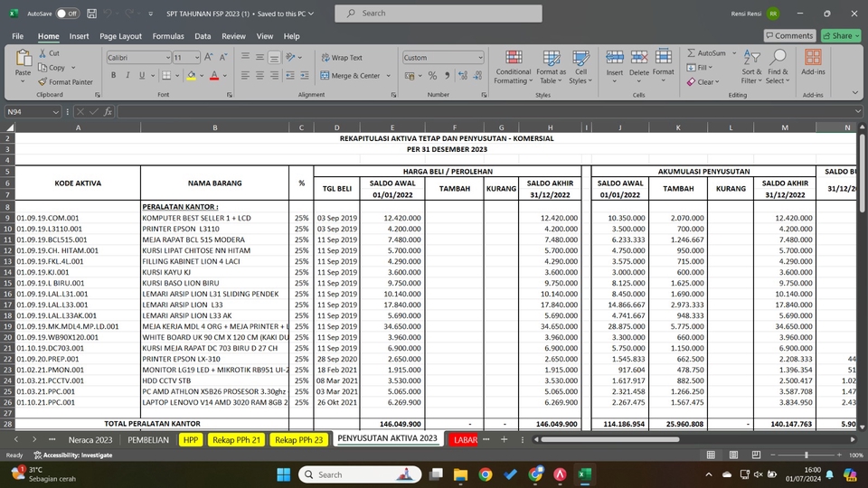This screenshot has width=868, height=488.
Task: Increase font size with larger A
Action: [209, 57]
